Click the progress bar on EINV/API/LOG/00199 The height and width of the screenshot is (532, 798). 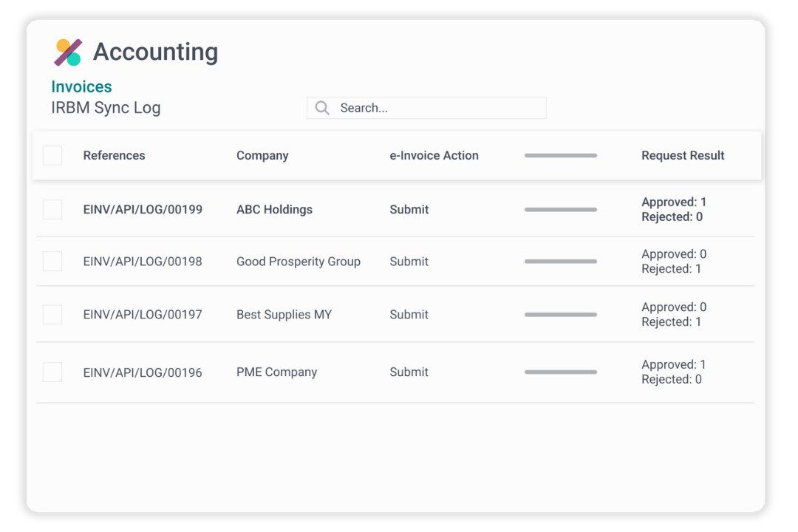coord(560,209)
